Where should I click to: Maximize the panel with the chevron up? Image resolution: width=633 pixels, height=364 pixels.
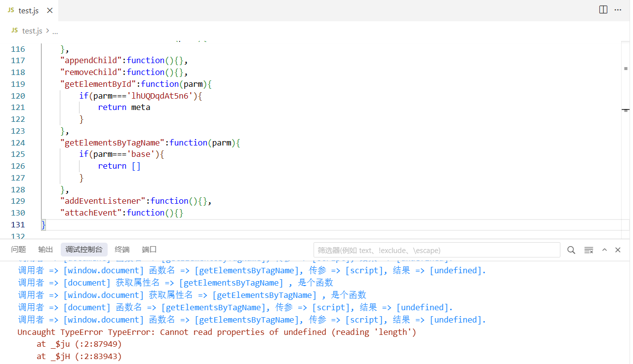point(604,250)
